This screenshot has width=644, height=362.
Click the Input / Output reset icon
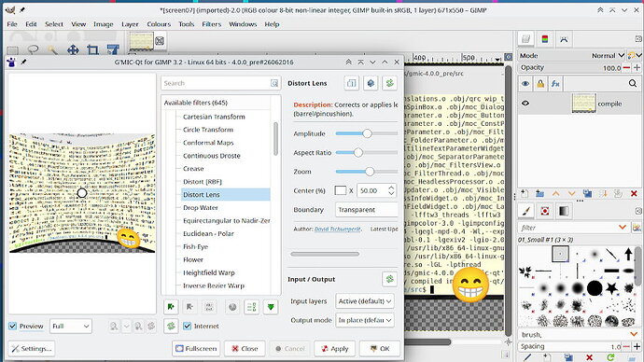(389, 279)
